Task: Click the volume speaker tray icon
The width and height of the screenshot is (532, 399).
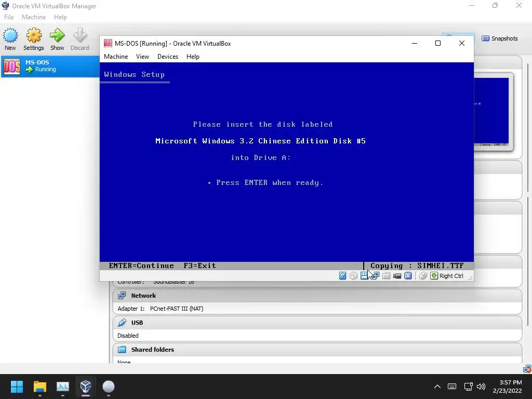Action: coord(481,387)
